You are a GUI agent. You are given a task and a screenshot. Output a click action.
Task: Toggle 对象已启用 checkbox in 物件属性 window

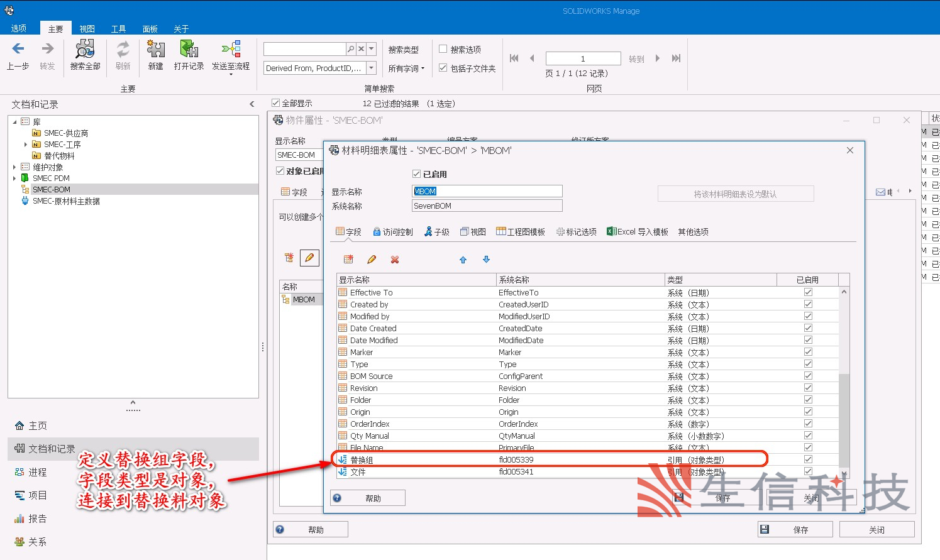(x=280, y=171)
